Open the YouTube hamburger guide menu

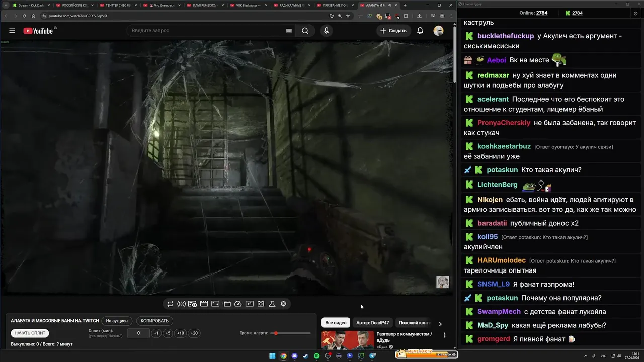tap(12, 31)
